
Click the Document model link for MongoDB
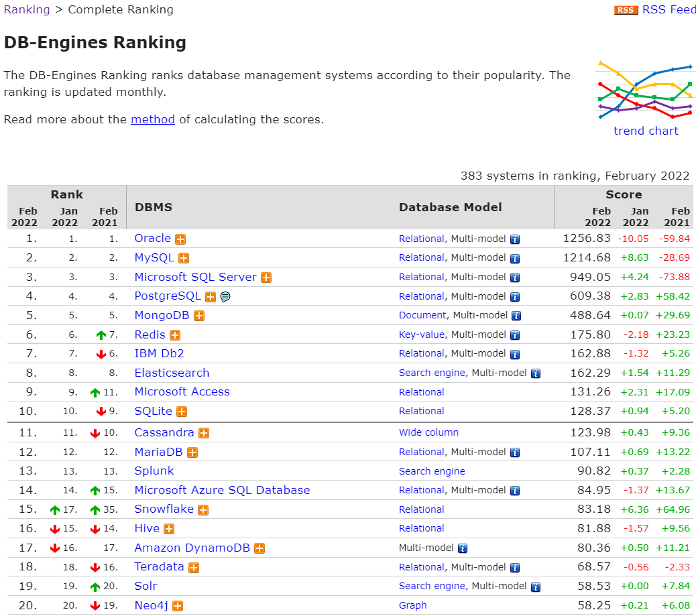tap(422, 315)
